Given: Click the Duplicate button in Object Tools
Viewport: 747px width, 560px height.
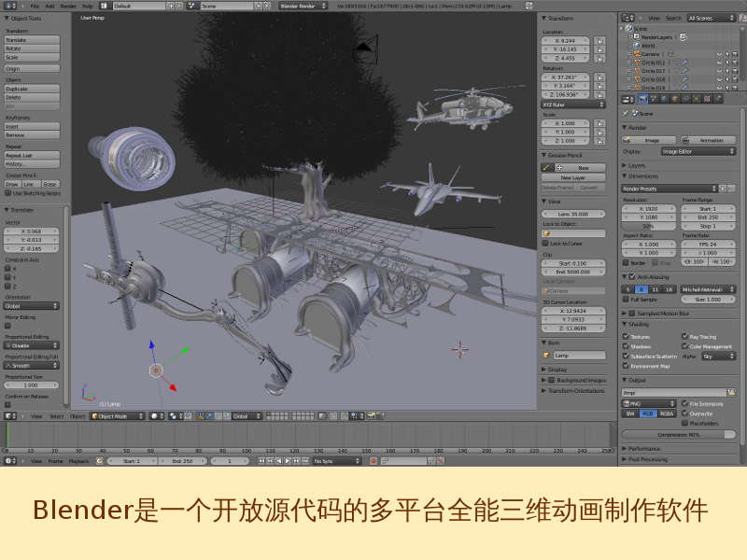Looking at the screenshot, I should click(33, 89).
